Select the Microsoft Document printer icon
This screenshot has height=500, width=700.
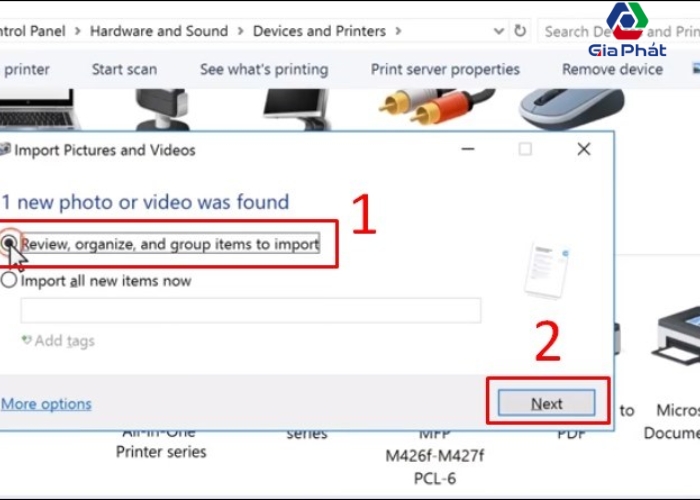point(676,338)
